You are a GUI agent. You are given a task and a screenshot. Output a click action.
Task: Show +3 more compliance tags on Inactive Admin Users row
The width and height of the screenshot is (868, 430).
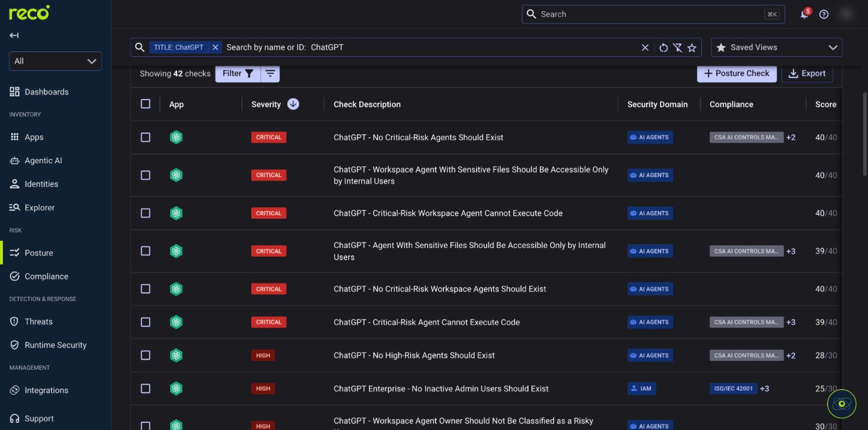point(764,388)
